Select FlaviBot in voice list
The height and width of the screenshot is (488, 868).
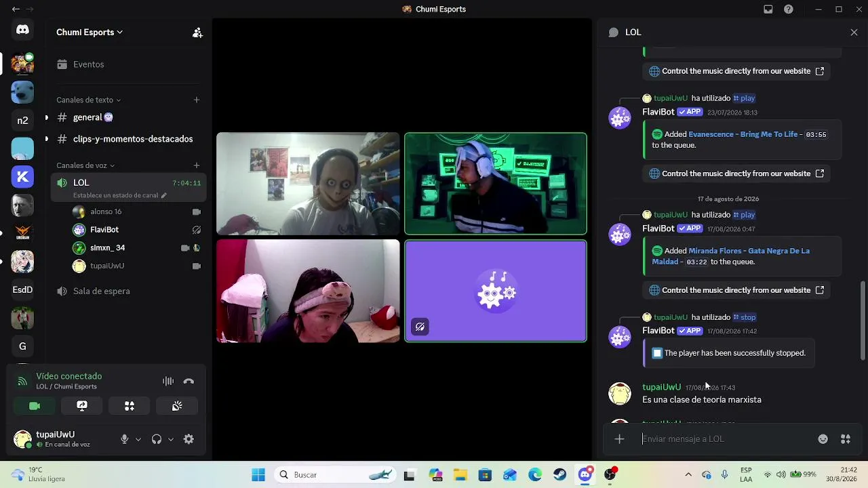tap(137, 230)
